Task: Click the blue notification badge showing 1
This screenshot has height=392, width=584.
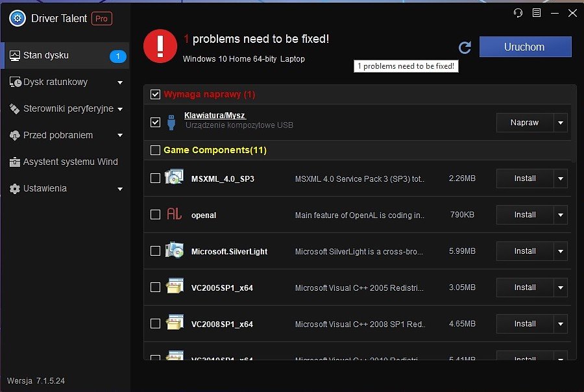Action: (x=117, y=56)
